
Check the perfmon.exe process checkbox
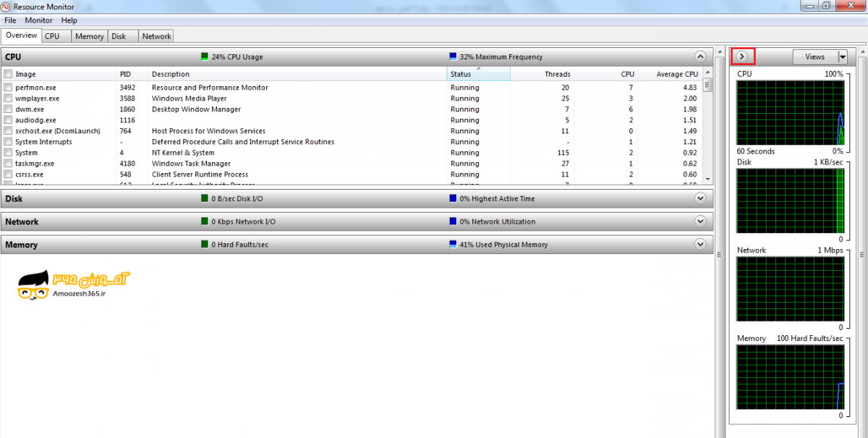point(8,88)
